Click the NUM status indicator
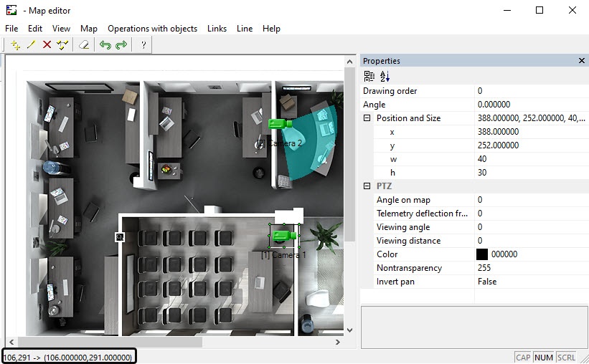The height and width of the screenshot is (364, 589). [x=544, y=358]
